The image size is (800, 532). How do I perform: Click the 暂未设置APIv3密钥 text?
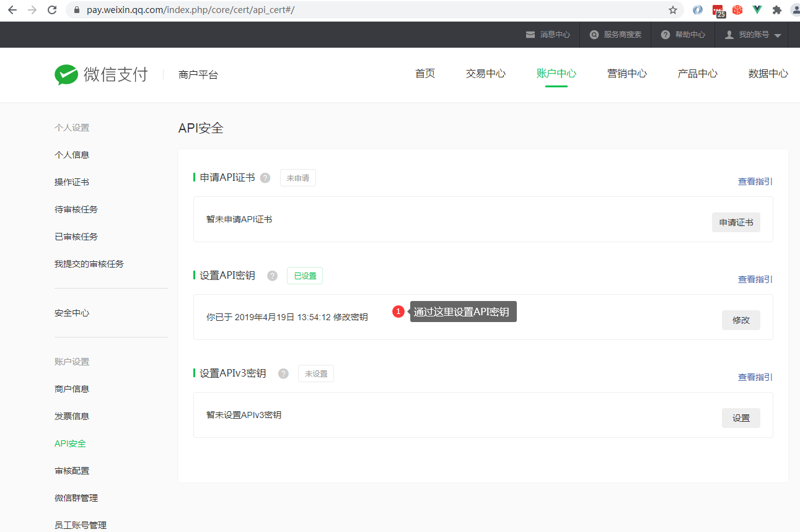point(244,415)
